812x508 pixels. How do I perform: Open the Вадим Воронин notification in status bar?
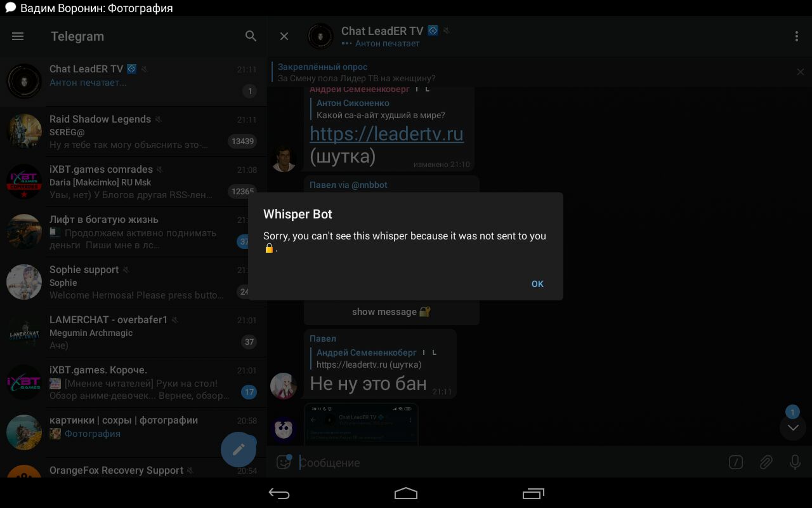tap(89, 8)
